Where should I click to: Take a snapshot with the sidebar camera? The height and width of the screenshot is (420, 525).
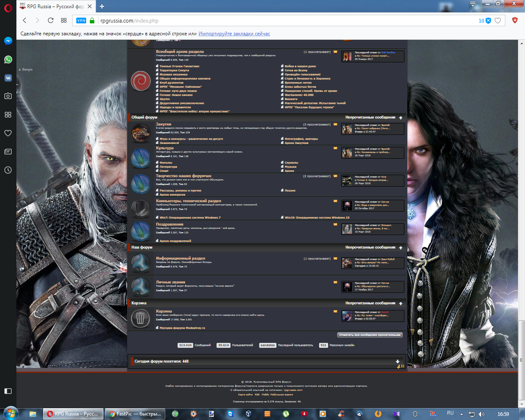(x=8, y=96)
